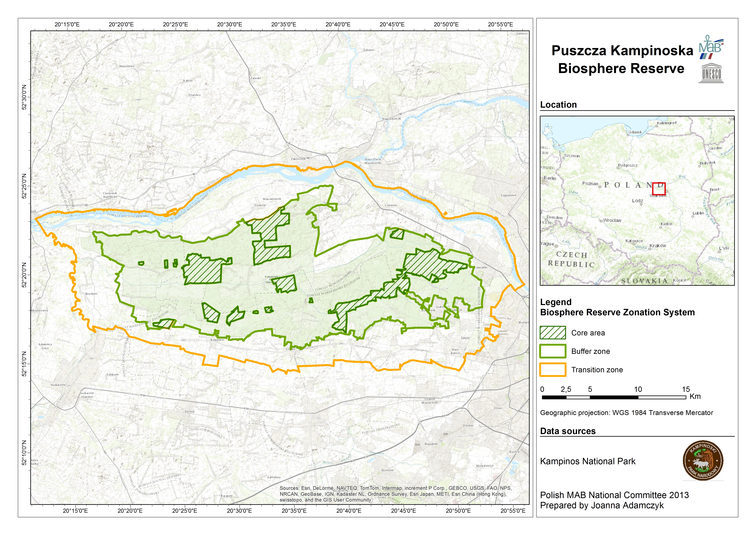Click the Nowy Dwor Mazowiecki town label
Image resolution: width=756 pixels, height=535 pixels.
pos(373,161)
